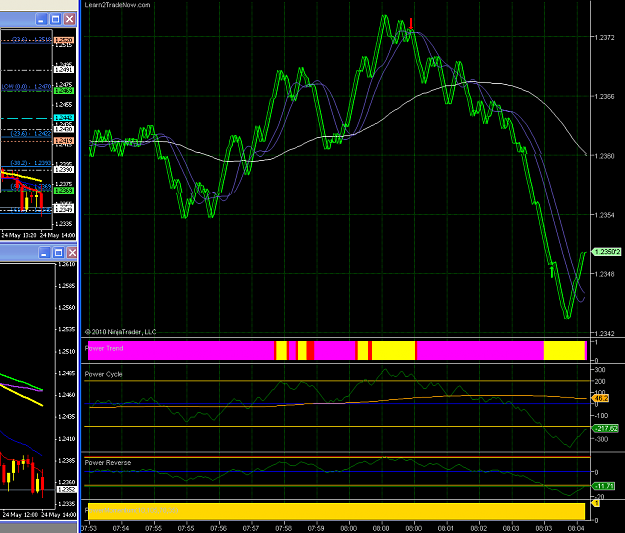
Task: Click the 07:58 time axis label
Action: point(283,529)
